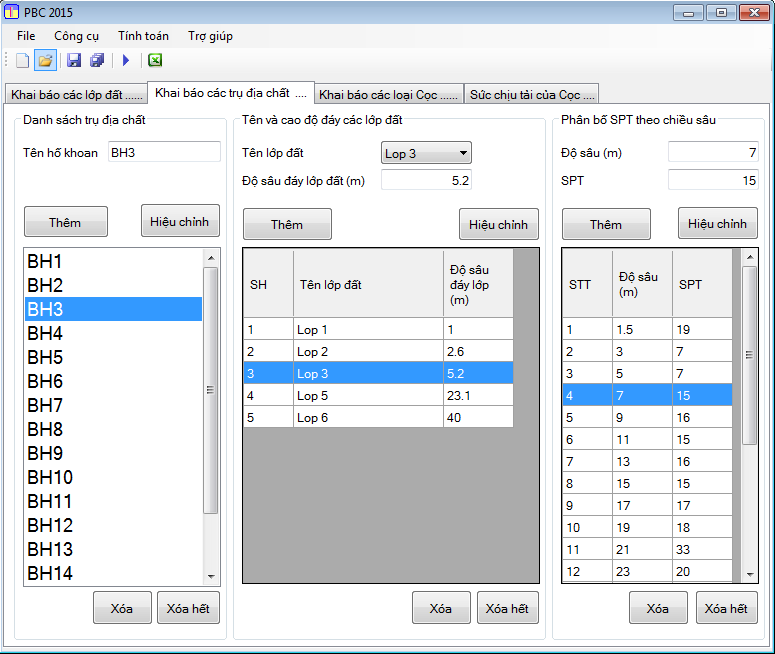The height and width of the screenshot is (654, 775).
Task: Select BH1 in the borehole list
Action: [113, 261]
